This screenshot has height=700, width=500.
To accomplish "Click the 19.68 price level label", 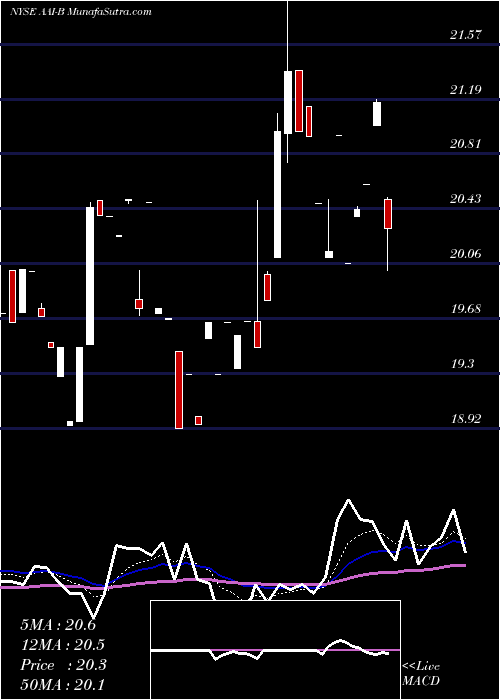I will pos(466,308).
